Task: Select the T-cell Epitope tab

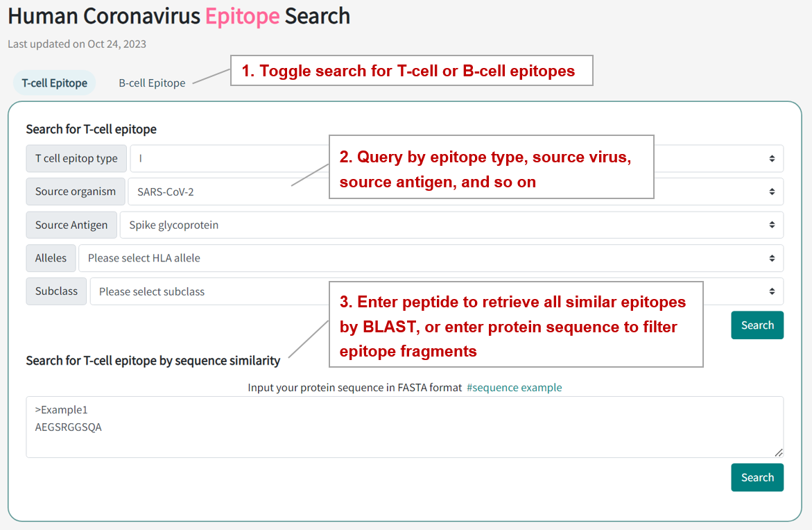Action: click(55, 83)
